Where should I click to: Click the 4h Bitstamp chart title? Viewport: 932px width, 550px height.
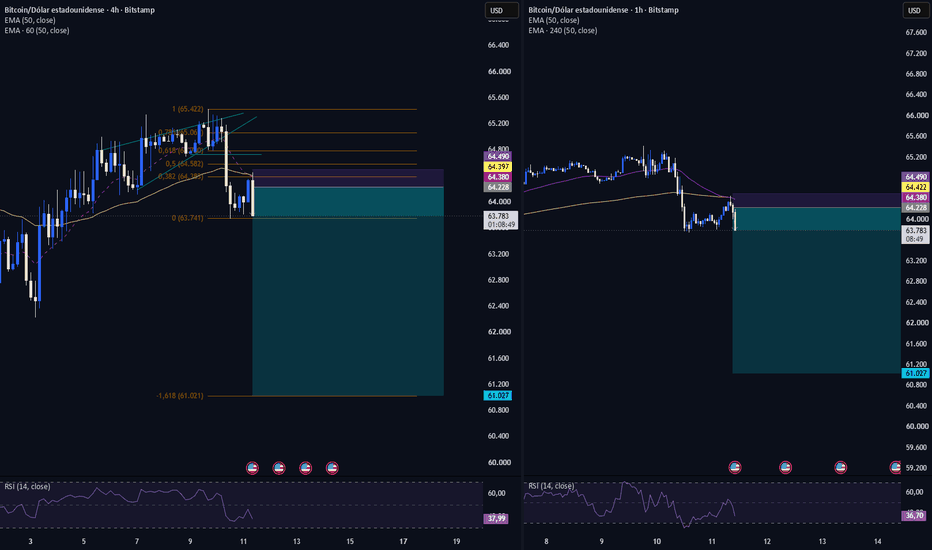coord(80,10)
